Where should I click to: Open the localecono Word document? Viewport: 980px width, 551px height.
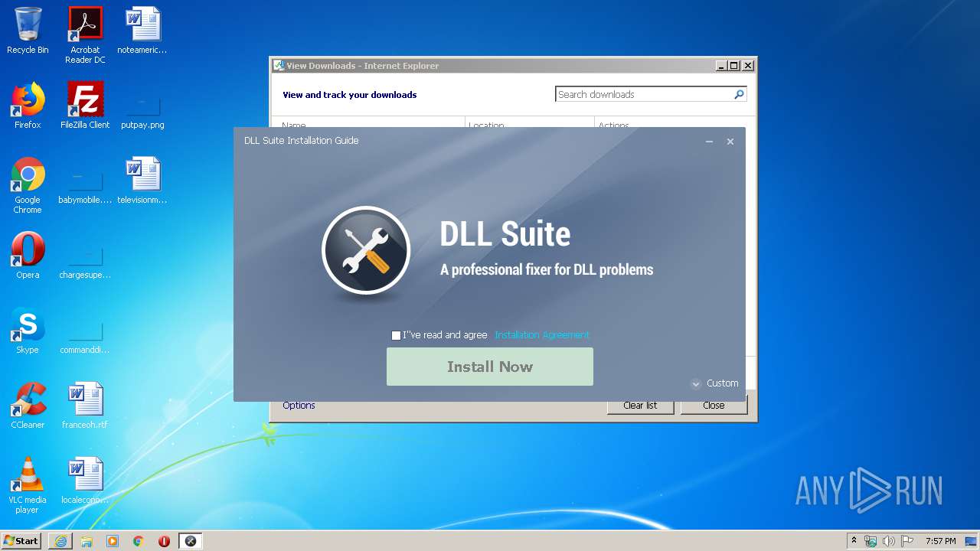pos(85,481)
